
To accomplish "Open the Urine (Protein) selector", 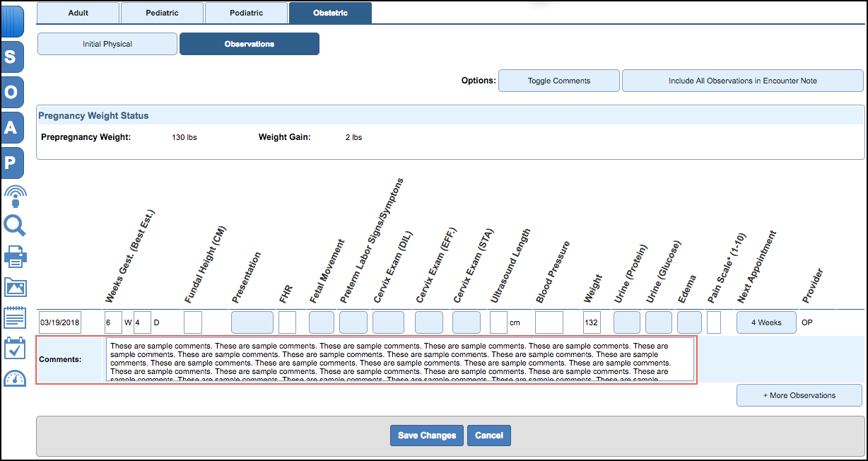I will tap(627, 322).
